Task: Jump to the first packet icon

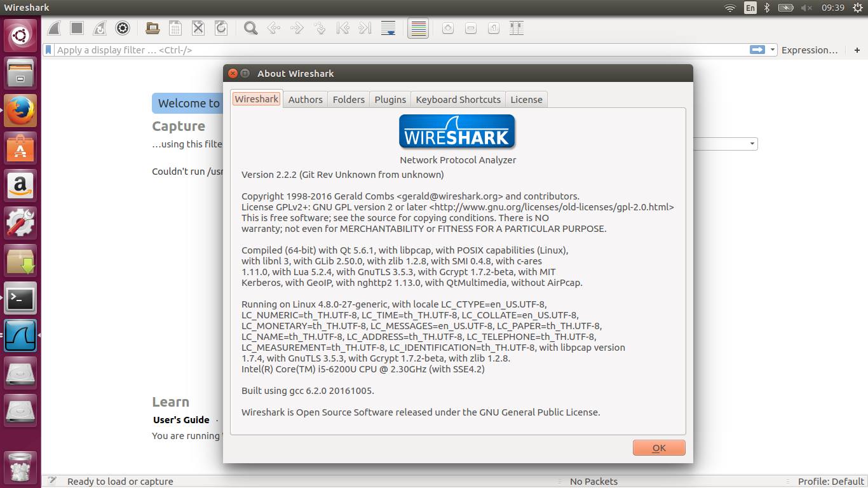Action: point(342,28)
